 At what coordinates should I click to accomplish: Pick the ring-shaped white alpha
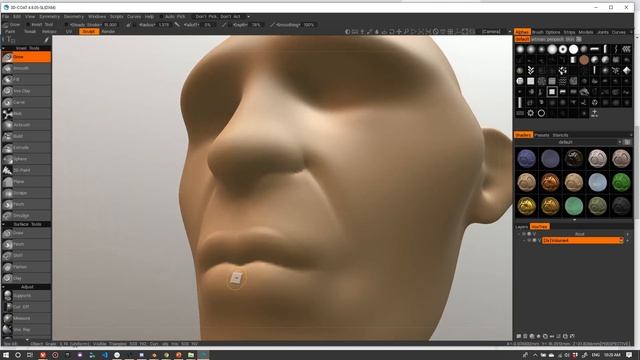coord(563,49)
